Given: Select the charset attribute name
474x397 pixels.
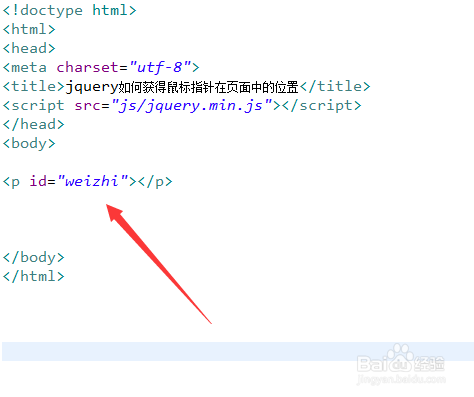Looking at the screenshot, I should click(88, 67).
